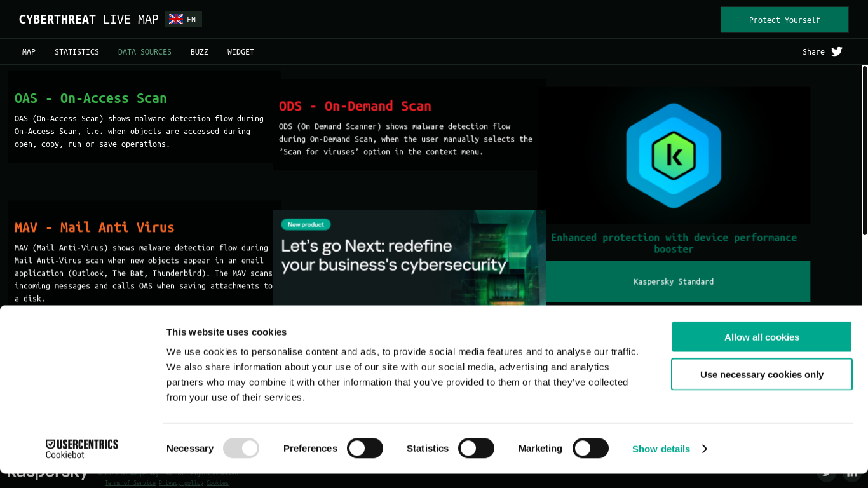868x488 pixels.
Task: Open the Cookies footer link
Action: point(217,483)
